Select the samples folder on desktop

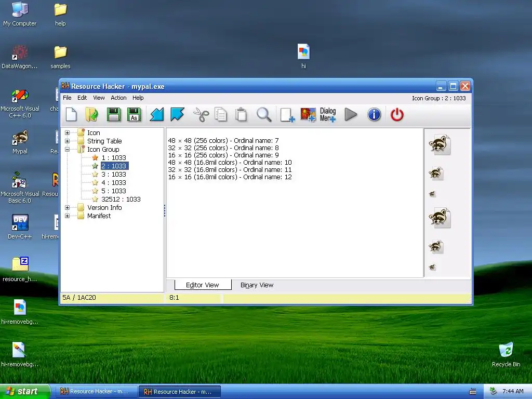pos(60,57)
